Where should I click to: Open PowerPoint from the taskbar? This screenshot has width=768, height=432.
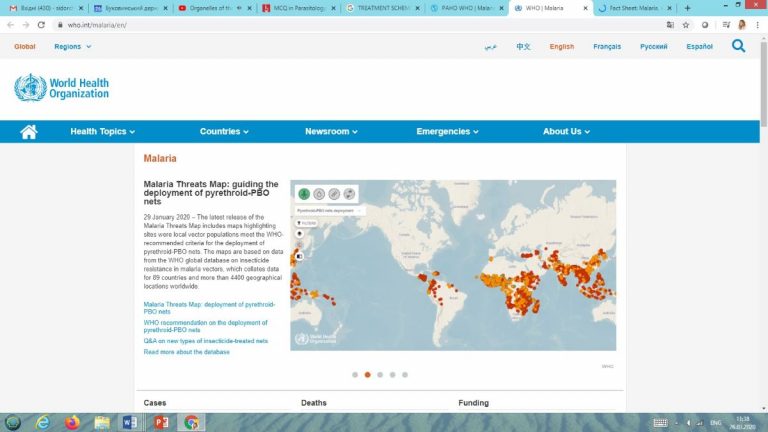pyautogui.click(x=160, y=422)
